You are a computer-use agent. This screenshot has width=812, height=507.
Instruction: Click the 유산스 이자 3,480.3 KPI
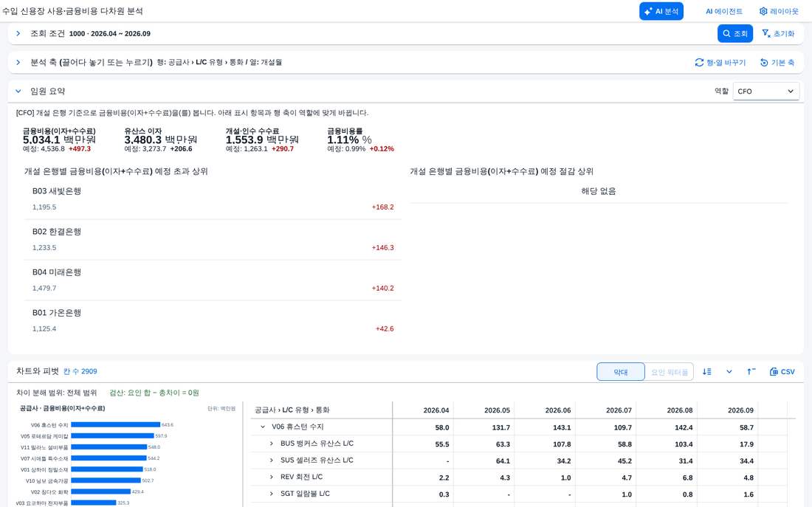click(160, 139)
